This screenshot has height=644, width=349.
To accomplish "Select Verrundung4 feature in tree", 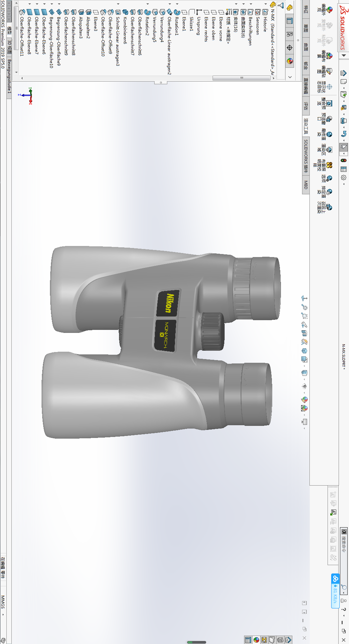I will [x=162, y=26].
